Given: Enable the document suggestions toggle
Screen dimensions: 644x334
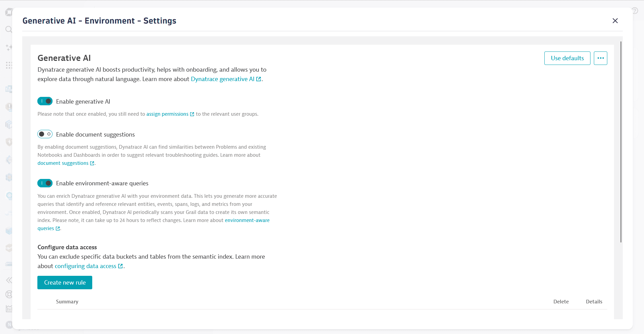Looking at the screenshot, I should coord(45,134).
